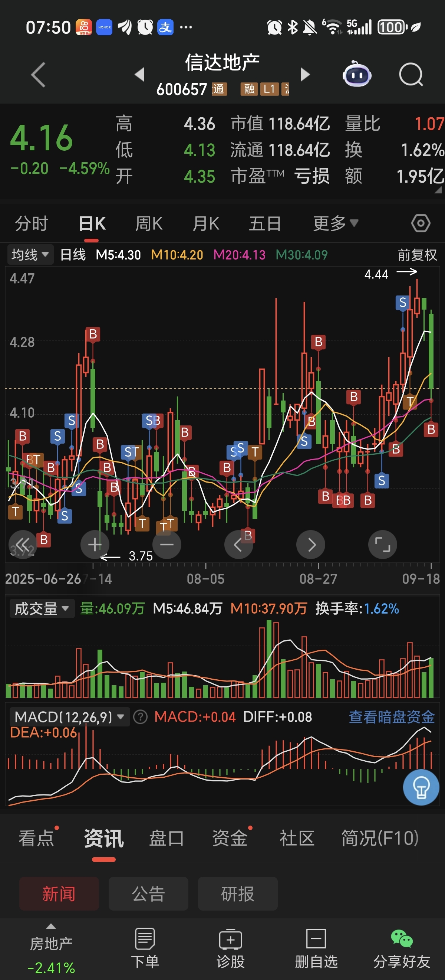This screenshot has width=445, height=980.
Task: Tap the 融 margin badge
Action: point(249,89)
